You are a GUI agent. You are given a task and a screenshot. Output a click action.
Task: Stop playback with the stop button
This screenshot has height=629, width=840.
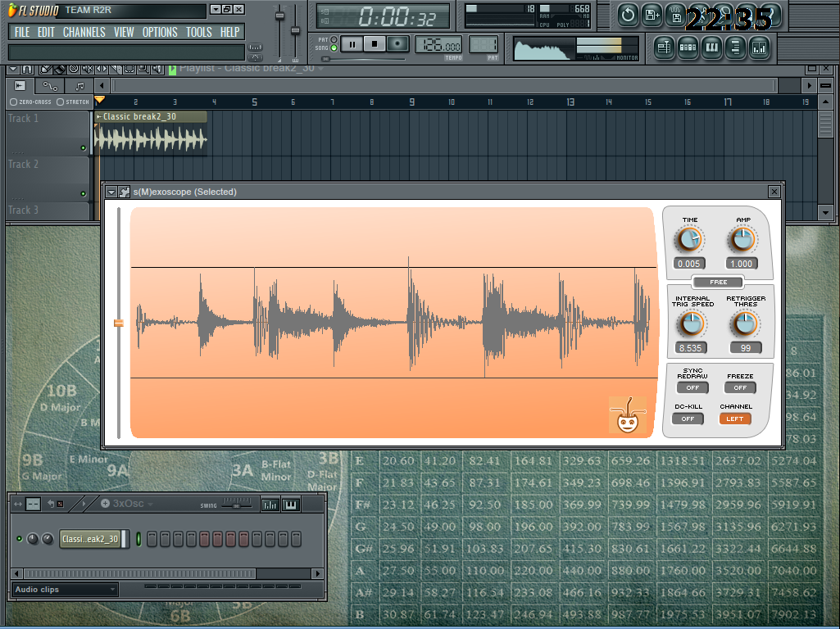click(375, 44)
